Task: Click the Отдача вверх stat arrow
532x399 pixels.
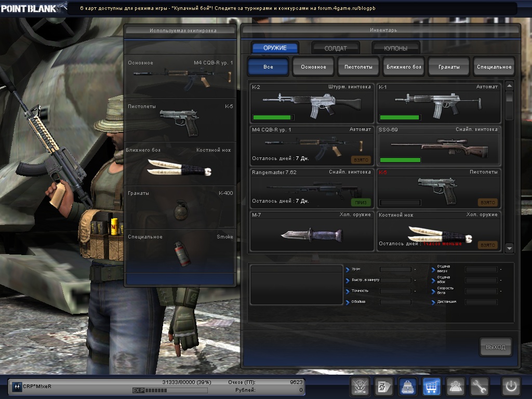Action: click(433, 270)
